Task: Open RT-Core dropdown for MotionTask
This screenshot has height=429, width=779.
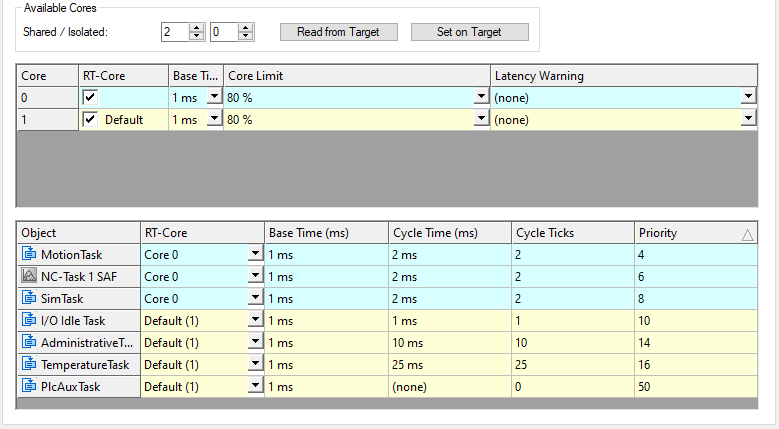Action: (255, 253)
